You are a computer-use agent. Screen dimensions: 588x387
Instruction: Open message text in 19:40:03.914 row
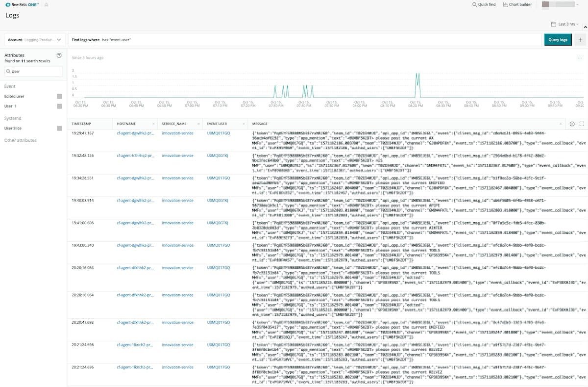pyautogui.click(x=419, y=207)
